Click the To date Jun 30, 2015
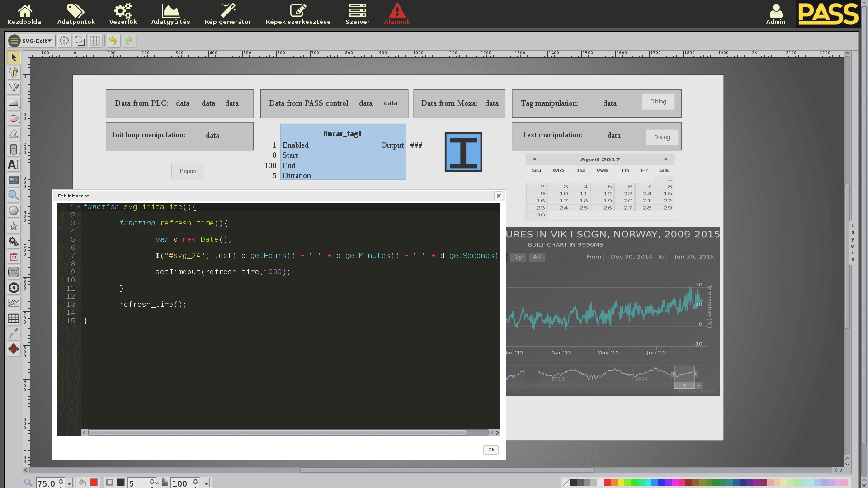 click(x=690, y=257)
